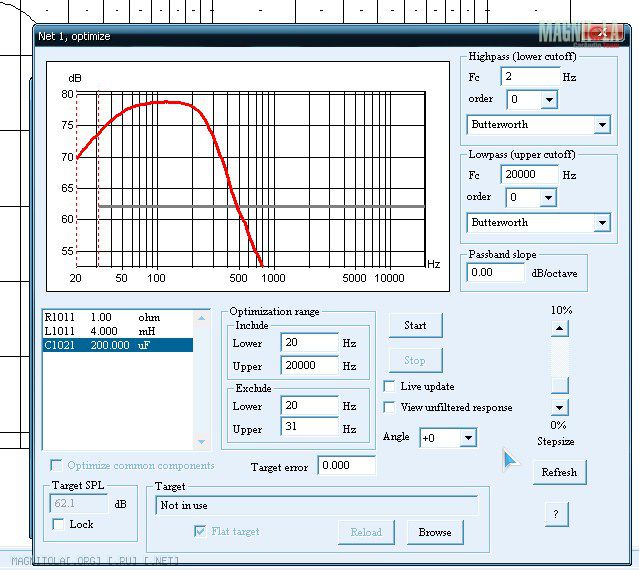The height and width of the screenshot is (570, 639).
Task: Click the Target error field
Action: 346,465
